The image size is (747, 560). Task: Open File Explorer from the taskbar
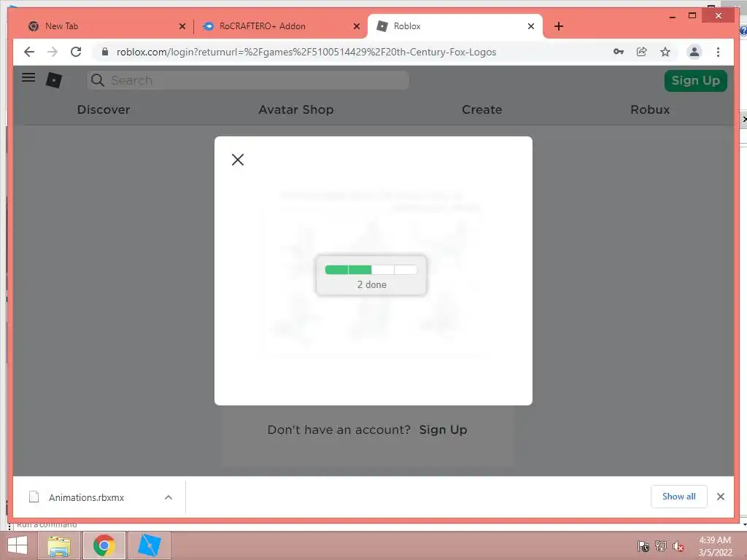pos(58,545)
